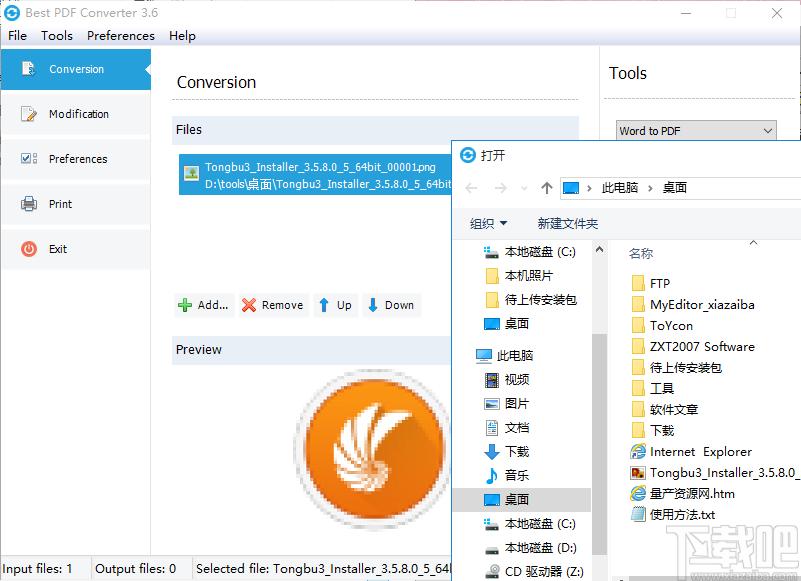The image size is (801, 581).
Task: Open the Tools menu
Action: click(x=57, y=36)
